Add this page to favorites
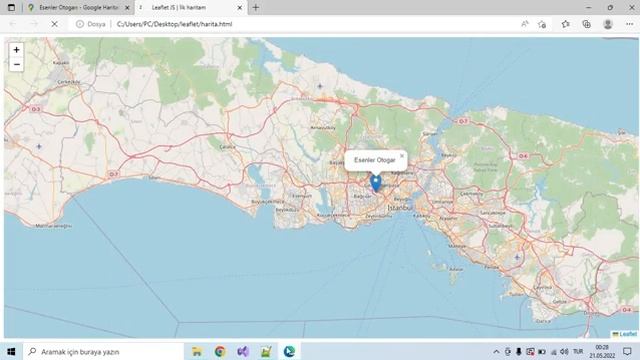Viewport: 640px width, 360px height. [x=542, y=24]
